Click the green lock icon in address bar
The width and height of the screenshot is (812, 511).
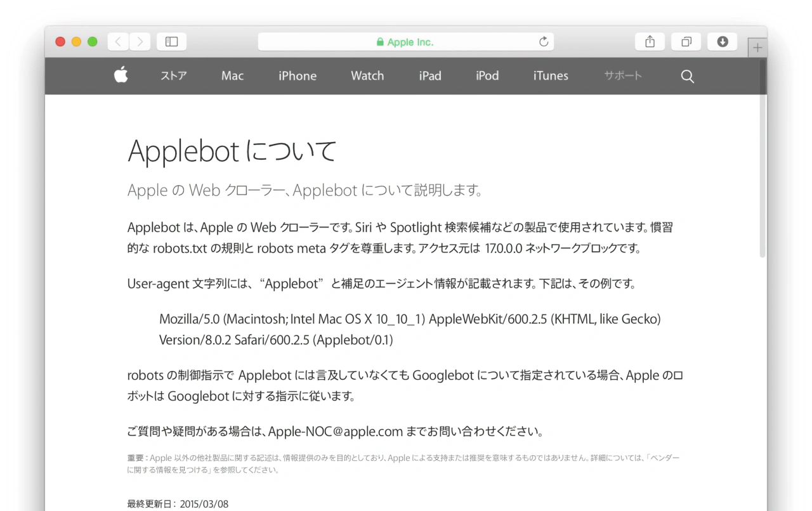(x=380, y=42)
